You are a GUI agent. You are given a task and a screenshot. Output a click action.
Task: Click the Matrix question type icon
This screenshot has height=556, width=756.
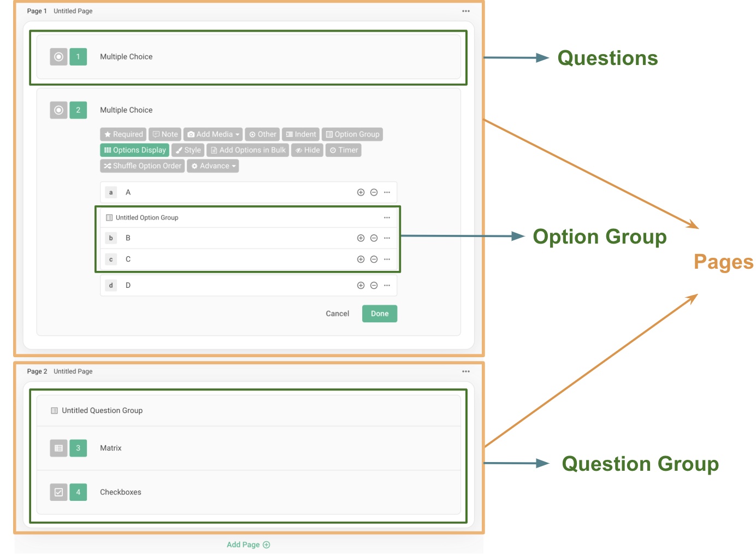pos(58,448)
